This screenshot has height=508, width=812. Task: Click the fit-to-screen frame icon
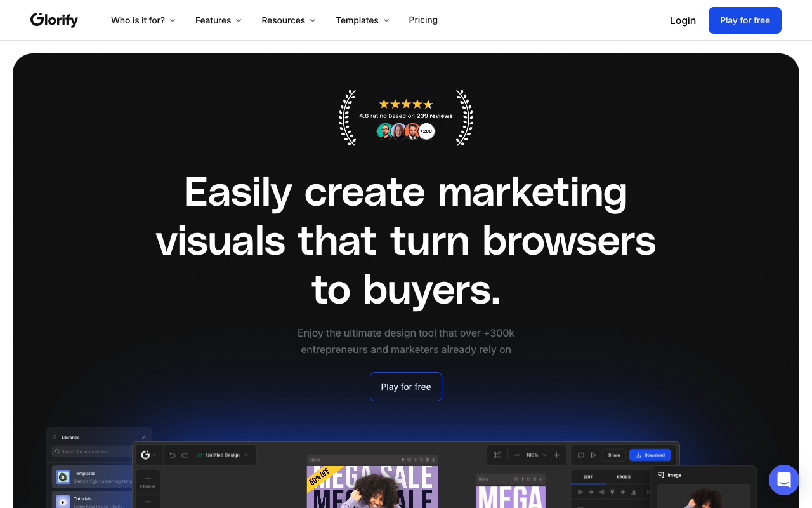coord(497,455)
